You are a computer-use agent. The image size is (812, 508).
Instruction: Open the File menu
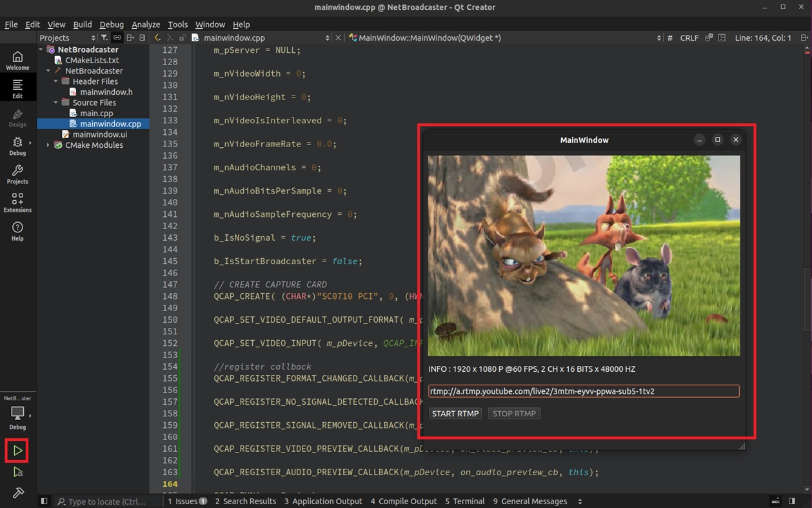point(11,25)
